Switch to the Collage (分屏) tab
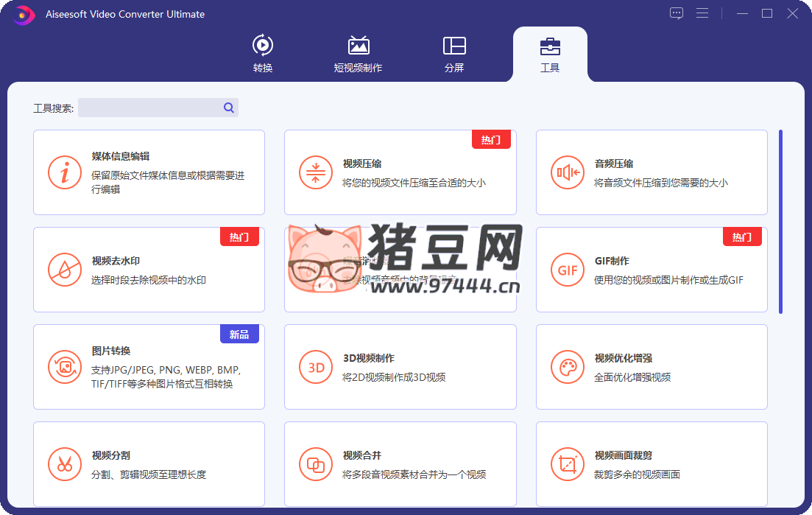This screenshot has width=812, height=515. point(454,54)
